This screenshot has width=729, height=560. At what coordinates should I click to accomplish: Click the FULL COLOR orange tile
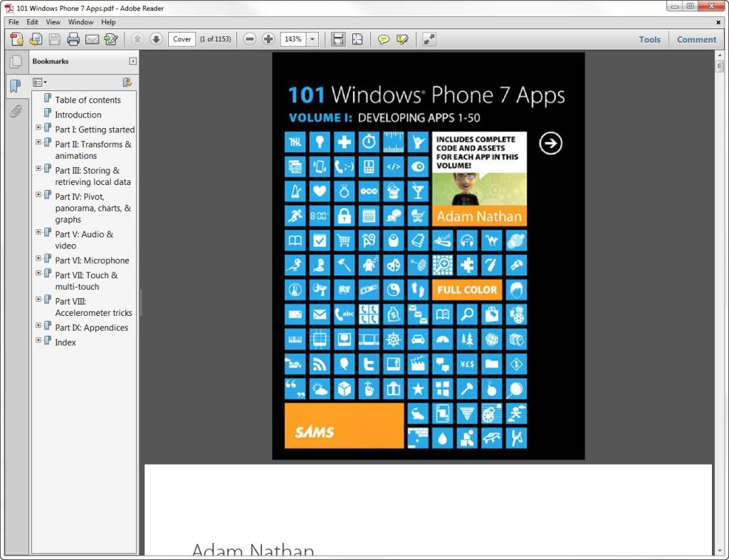(x=467, y=290)
